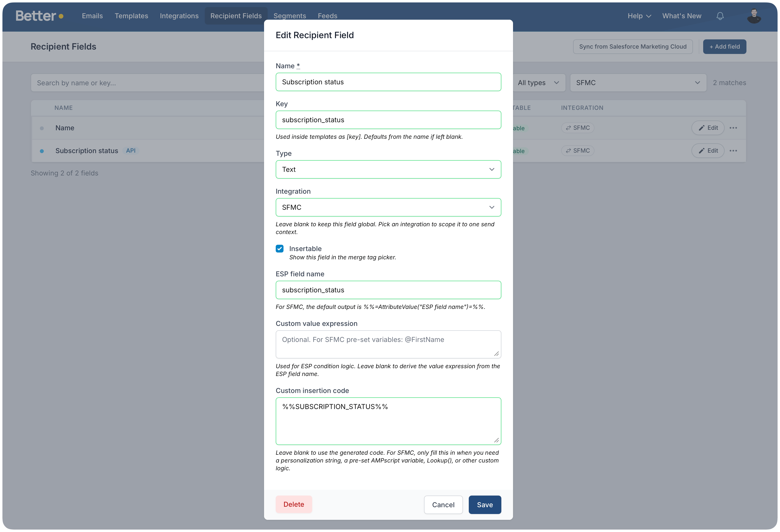Expand the Help menu

tap(639, 16)
